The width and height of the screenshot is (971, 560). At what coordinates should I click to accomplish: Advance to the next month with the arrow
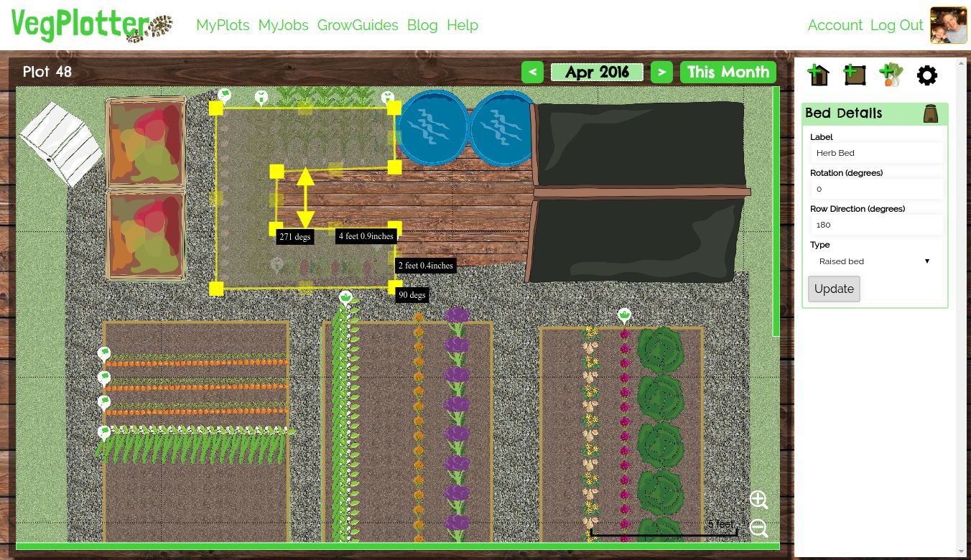[x=661, y=72]
